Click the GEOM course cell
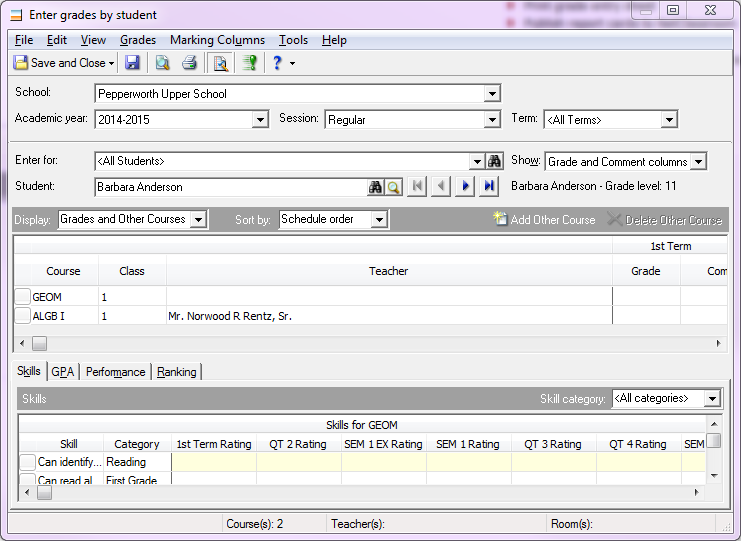Viewport: 741px width, 541px height. [65, 297]
